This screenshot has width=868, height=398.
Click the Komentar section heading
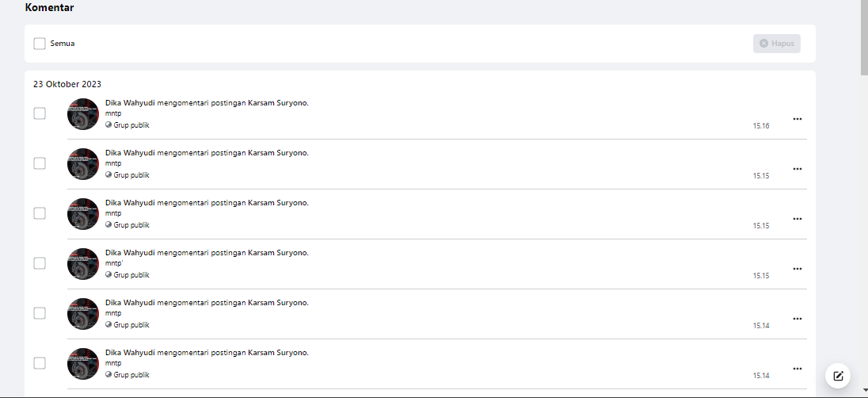(x=49, y=8)
